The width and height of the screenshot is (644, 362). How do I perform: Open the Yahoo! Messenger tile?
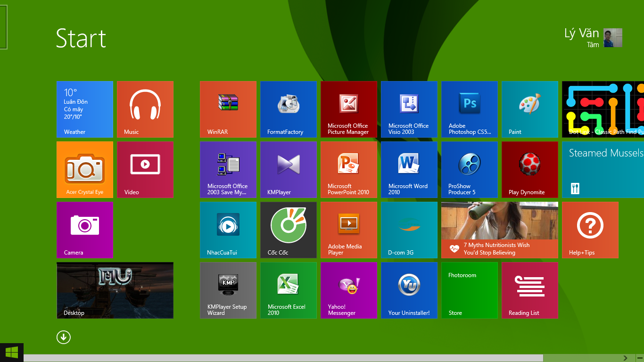(x=349, y=290)
